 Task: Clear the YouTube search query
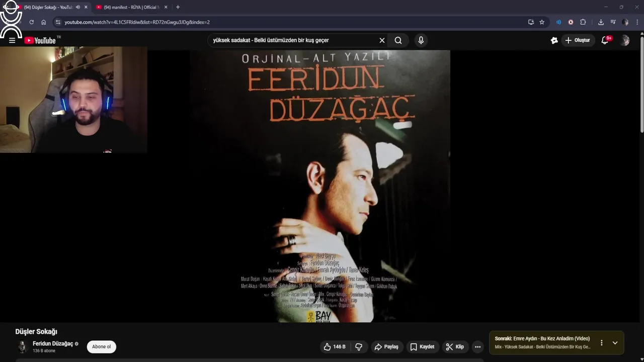point(382,40)
